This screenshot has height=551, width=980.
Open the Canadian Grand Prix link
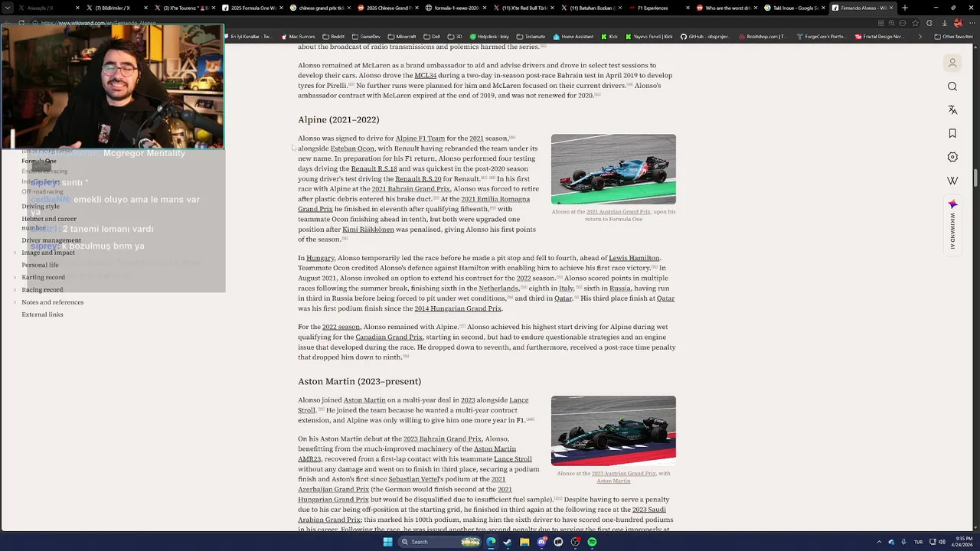(389, 337)
